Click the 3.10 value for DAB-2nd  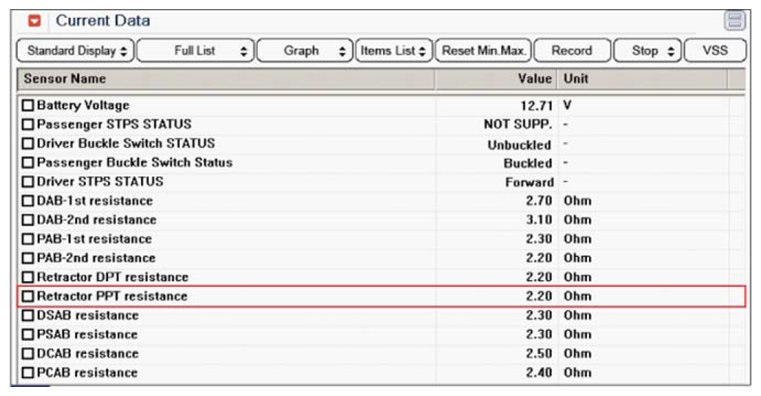539,220
